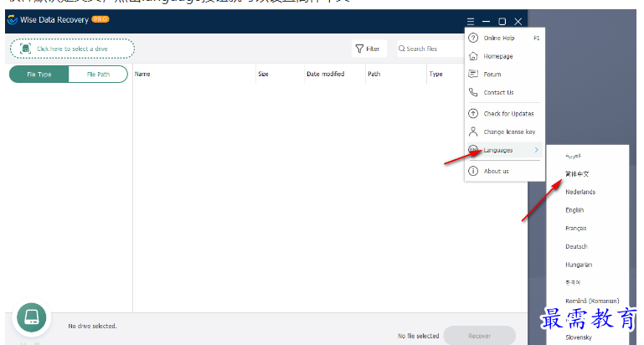644x345 pixels.
Task: Click the About us info icon
Action: [473, 171]
